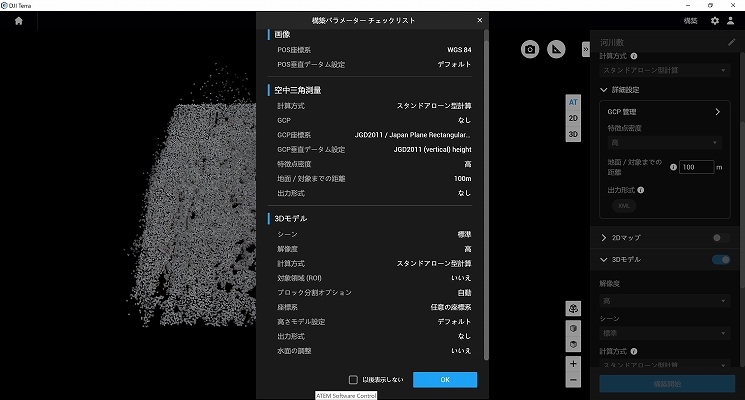Enable the 2Dマップ toggle switch
The height and width of the screenshot is (400, 745).
(x=719, y=238)
